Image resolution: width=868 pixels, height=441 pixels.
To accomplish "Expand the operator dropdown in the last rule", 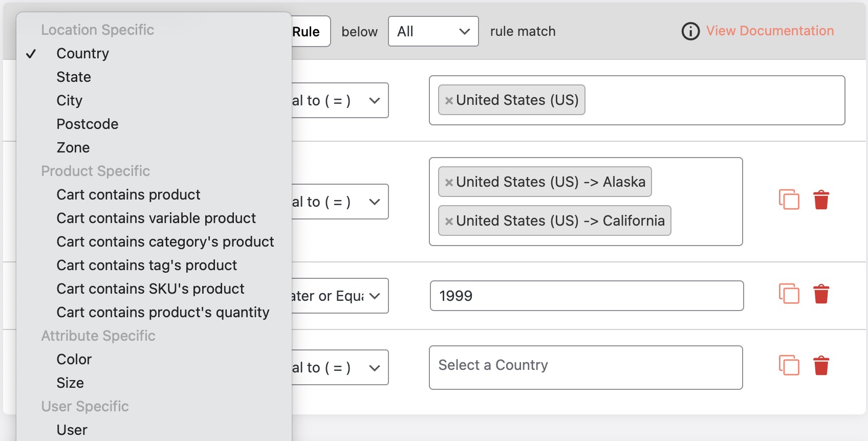I will click(x=340, y=367).
